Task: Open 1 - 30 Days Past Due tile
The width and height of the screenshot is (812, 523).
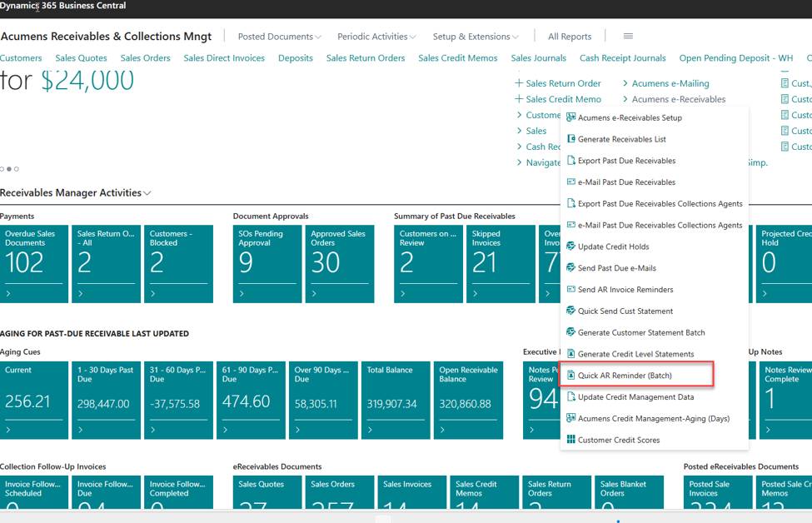Action: pos(106,401)
